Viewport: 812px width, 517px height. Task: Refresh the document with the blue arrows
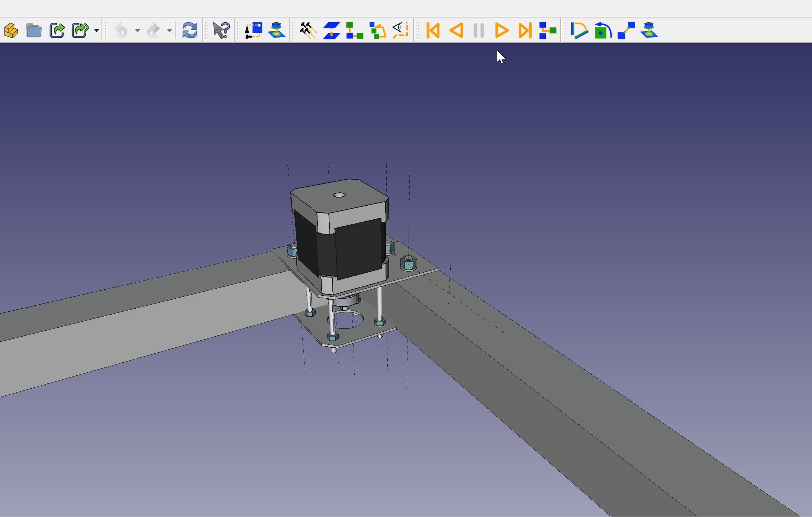[x=190, y=30]
